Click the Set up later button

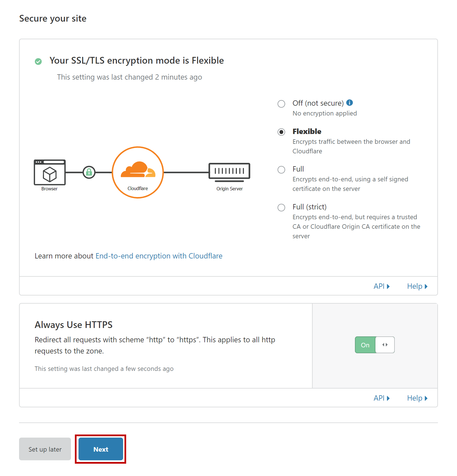click(45, 449)
